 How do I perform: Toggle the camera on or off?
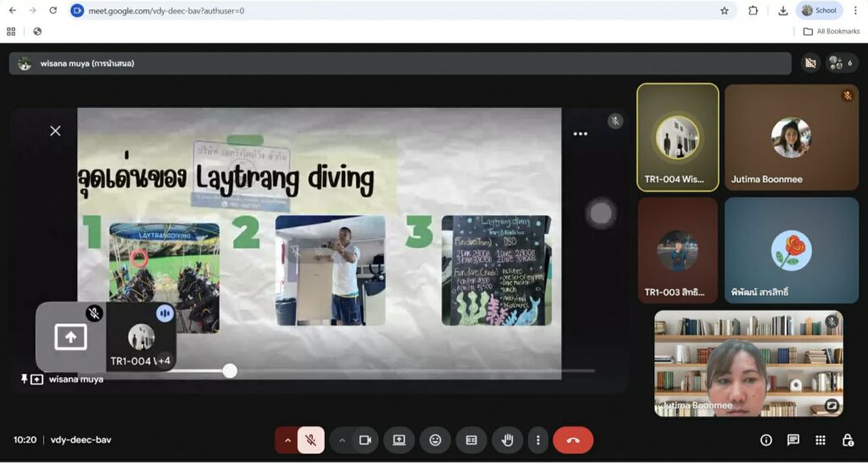coord(365,440)
